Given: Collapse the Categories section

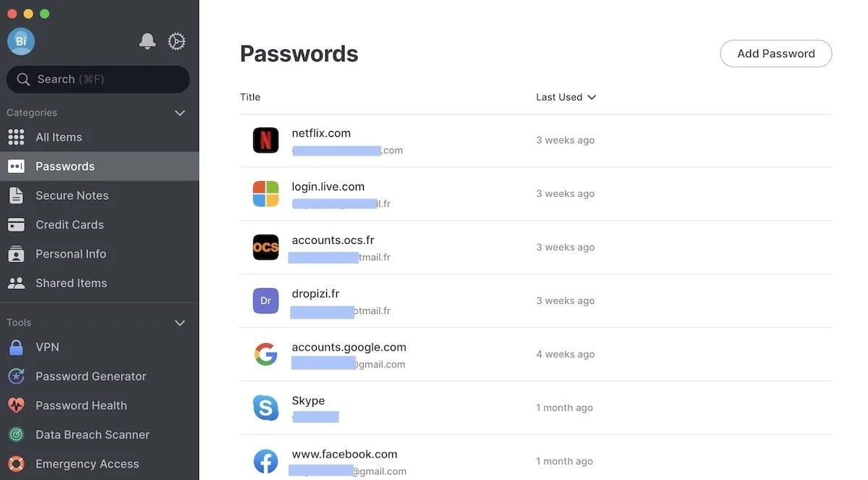Looking at the screenshot, I should tap(180, 113).
